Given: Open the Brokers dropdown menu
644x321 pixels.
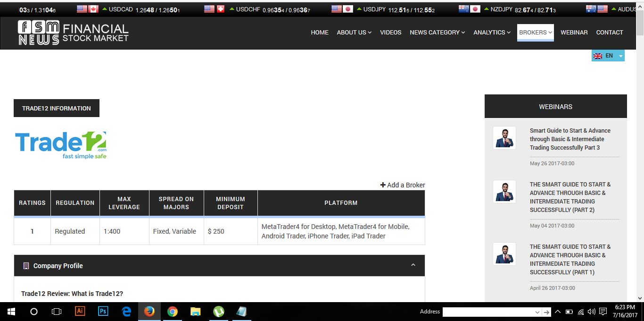Looking at the screenshot, I should click(x=536, y=33).
